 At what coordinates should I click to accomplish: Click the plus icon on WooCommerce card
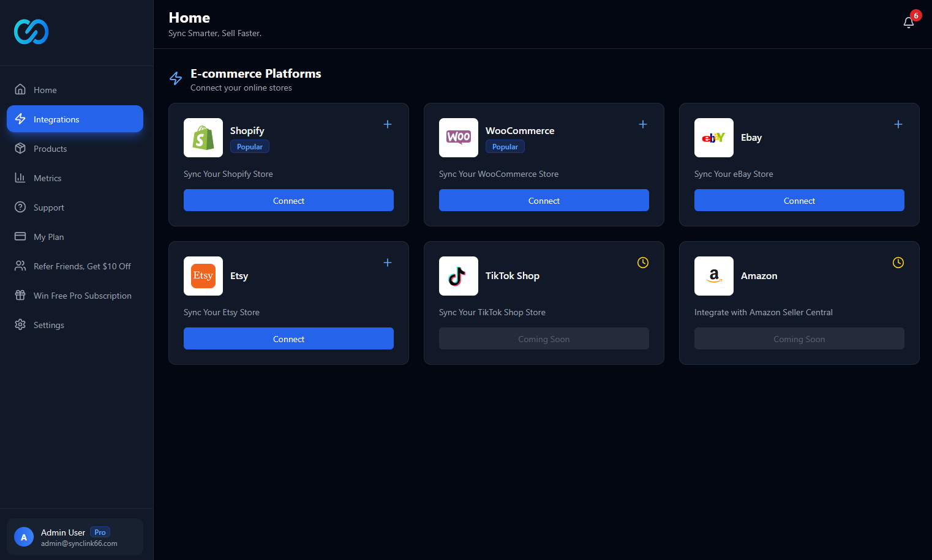tap(643, 124)
